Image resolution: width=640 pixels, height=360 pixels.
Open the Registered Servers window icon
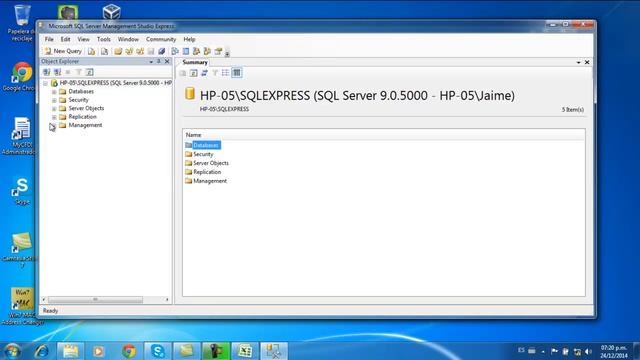coord(175,51)
